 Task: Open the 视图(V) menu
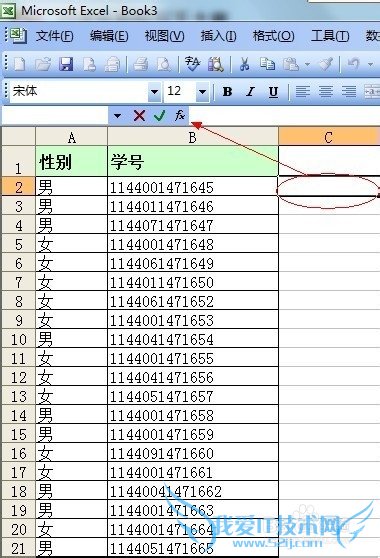(x=164, y=36)
